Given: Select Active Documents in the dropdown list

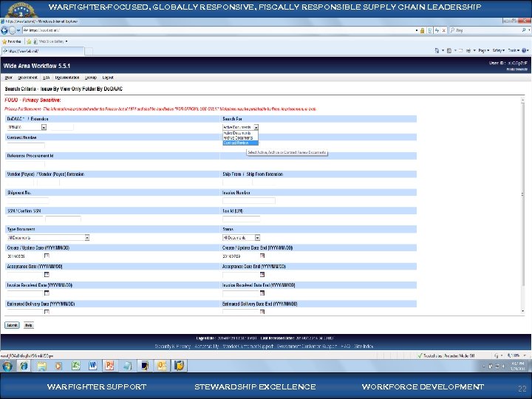Looking at the screenshot, I should pos(240,133).
